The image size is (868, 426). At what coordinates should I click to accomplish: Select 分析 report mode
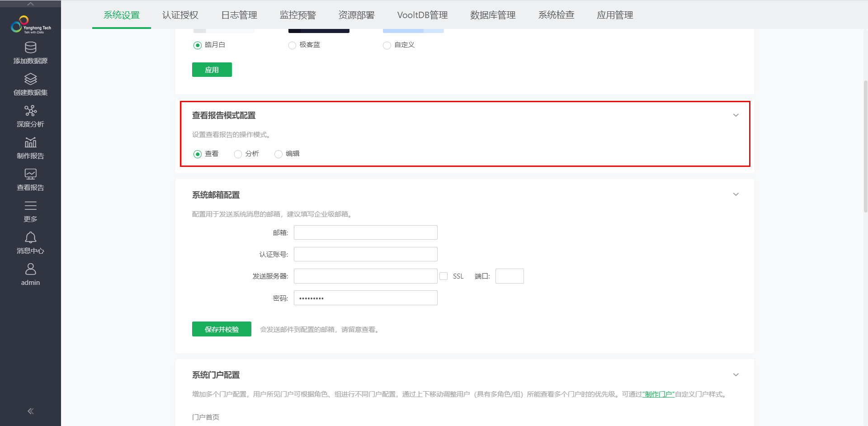[x=238, y=154]
